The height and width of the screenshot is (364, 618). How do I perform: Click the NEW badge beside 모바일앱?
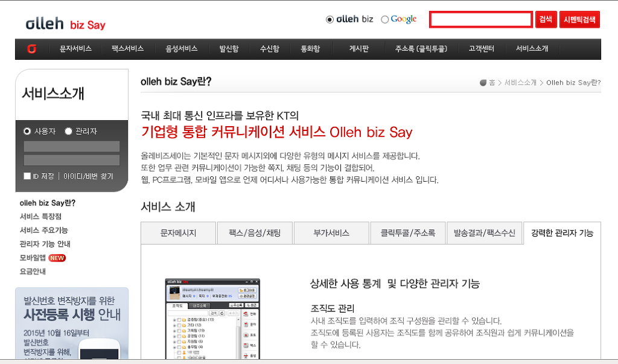pos(57,258)
